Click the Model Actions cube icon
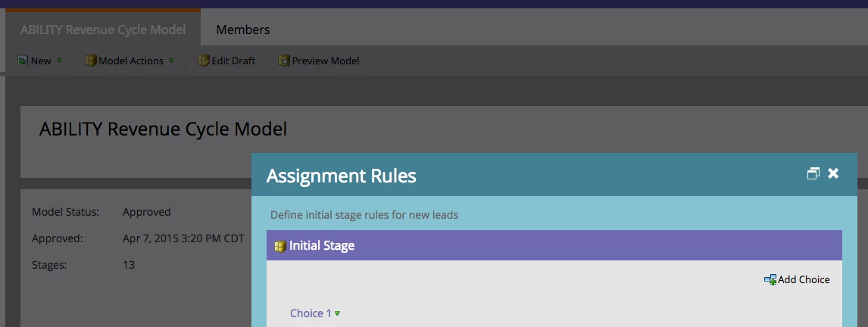Image resolution: width=868 pixels, height=327 pixels. pos(91,61)
